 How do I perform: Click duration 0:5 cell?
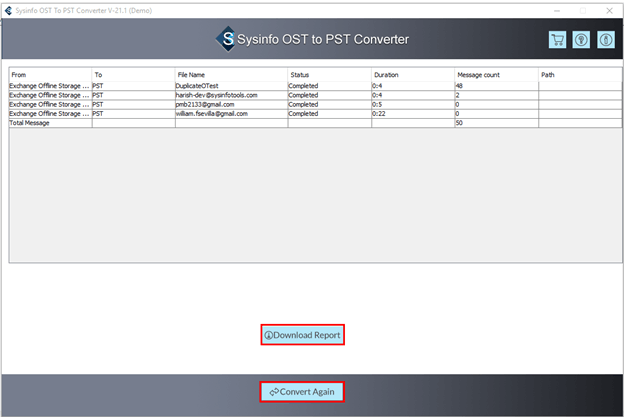[413, 104]
